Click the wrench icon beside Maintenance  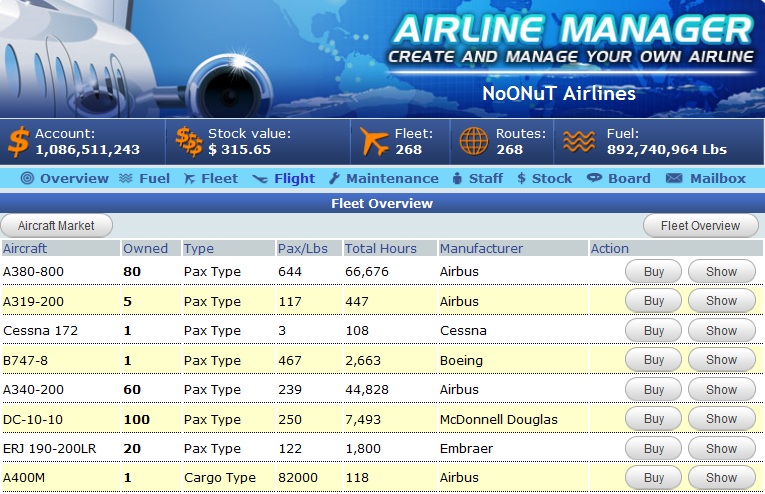334,178
